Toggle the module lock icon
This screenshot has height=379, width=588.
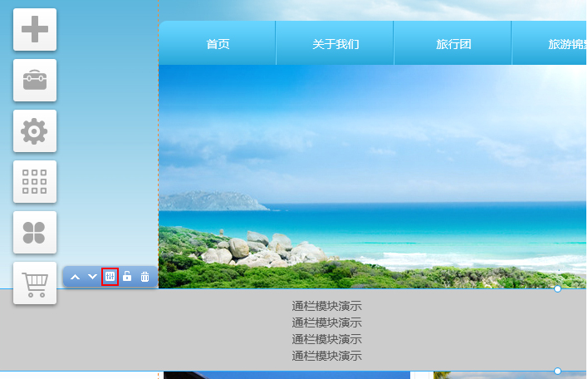[127, 277]
